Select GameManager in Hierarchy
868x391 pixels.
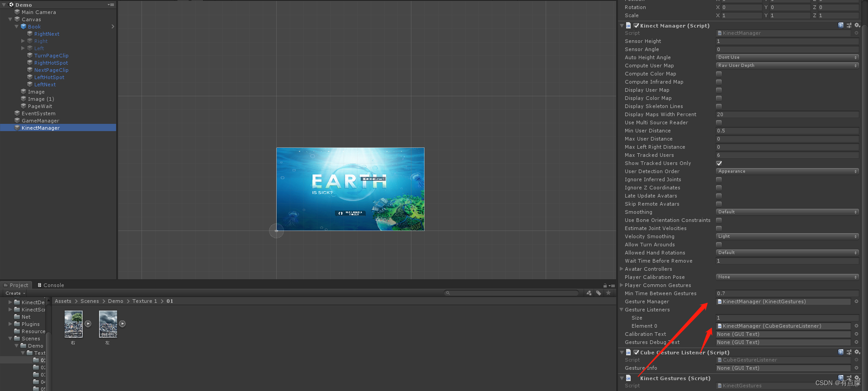point(40,121)
